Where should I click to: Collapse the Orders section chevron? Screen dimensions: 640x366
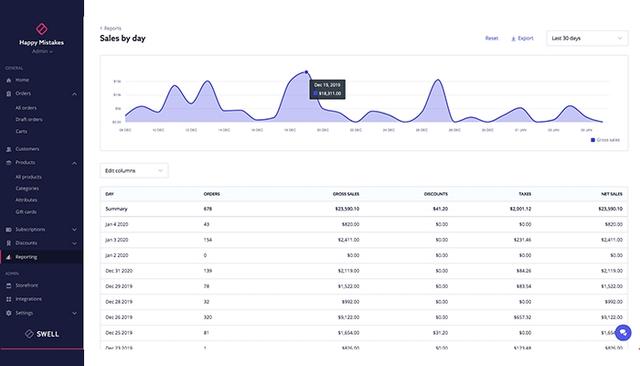click(x=74, y=94)
